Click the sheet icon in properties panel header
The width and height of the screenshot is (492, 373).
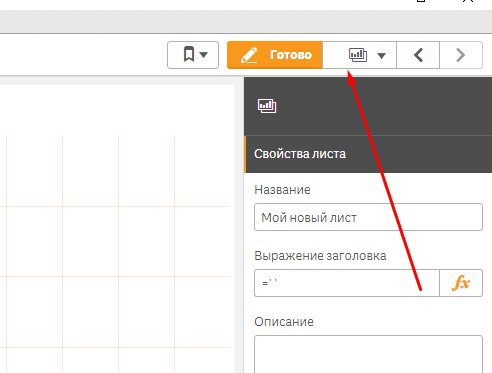tap(267, 106)
